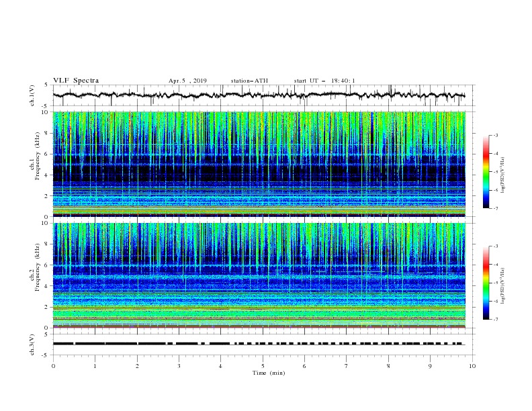Click the time axis tick label "6"
532x411 pixels.
coord(304,366)
